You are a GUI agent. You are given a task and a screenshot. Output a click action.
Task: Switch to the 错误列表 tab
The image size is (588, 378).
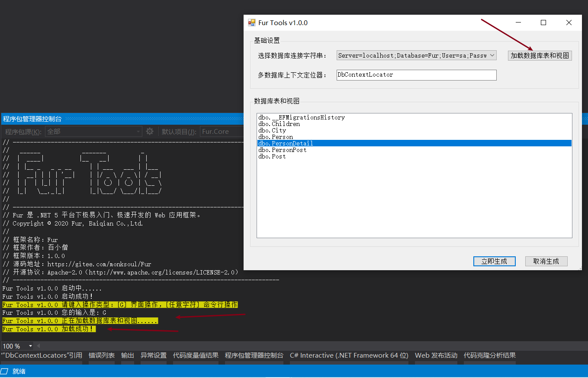click(x=102, y=355)
